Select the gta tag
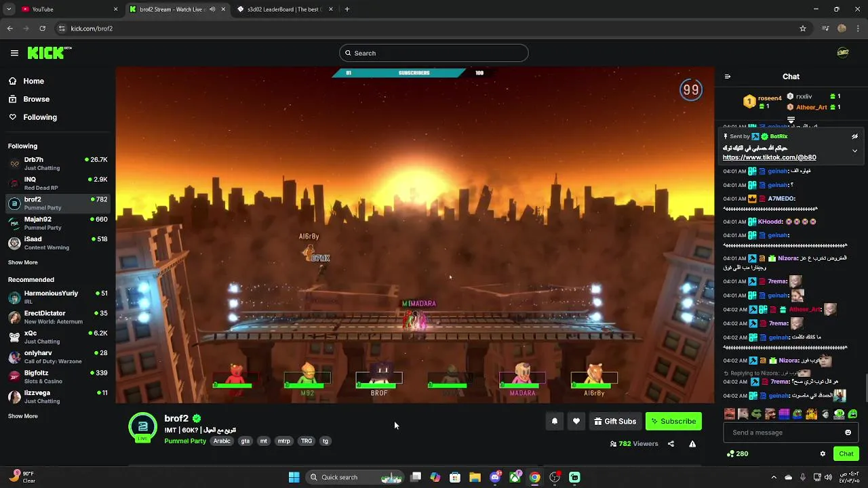 245,441
